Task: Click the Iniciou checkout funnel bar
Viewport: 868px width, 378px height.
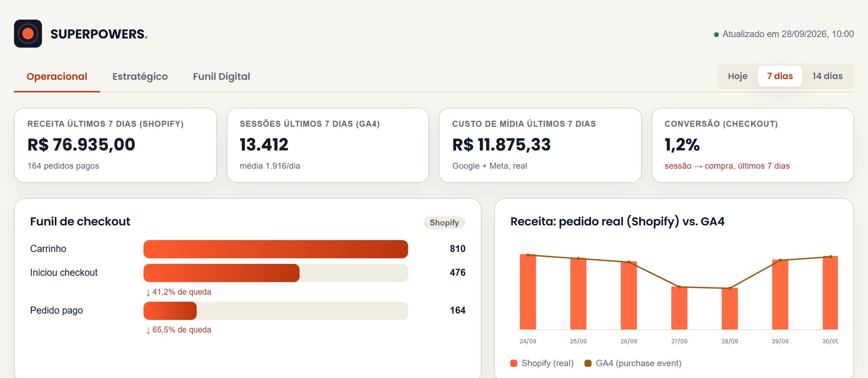Action: point(276,273)
